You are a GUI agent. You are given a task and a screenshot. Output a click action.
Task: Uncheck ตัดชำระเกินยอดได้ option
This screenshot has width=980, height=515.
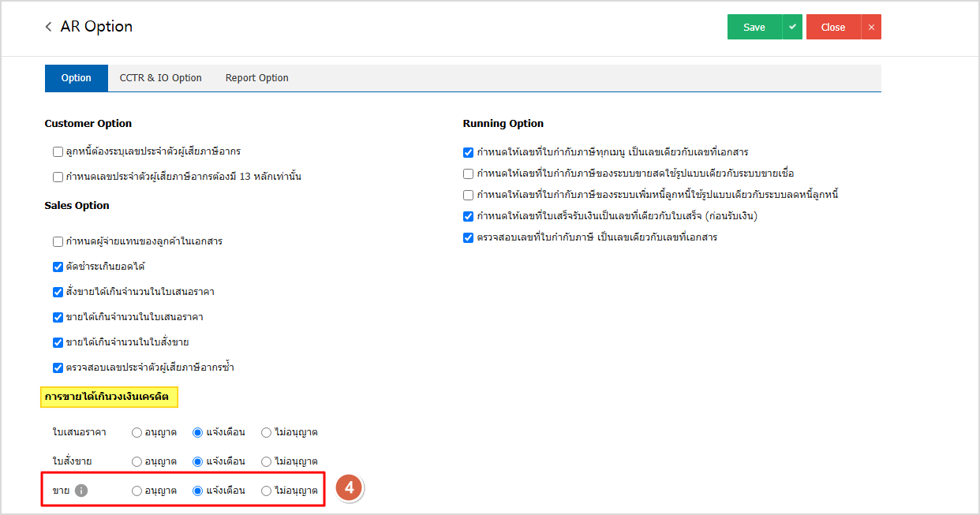(58, 267)
